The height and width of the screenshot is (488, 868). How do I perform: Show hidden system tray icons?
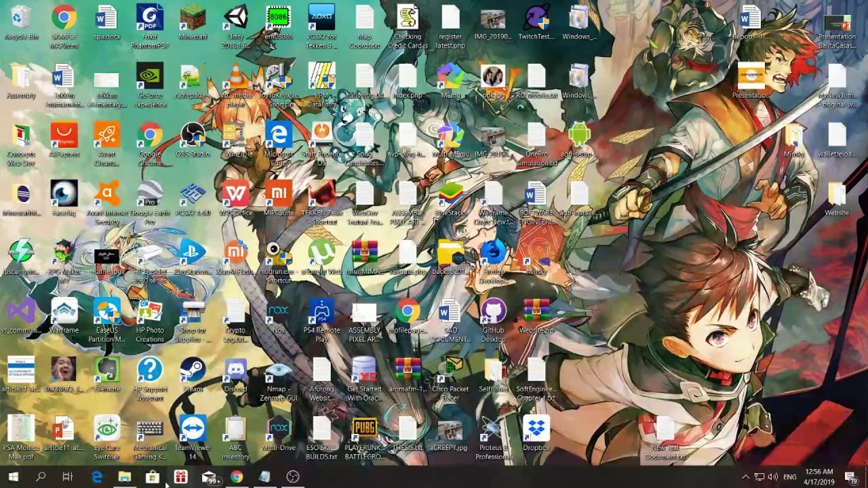click(x=745, y=477)
